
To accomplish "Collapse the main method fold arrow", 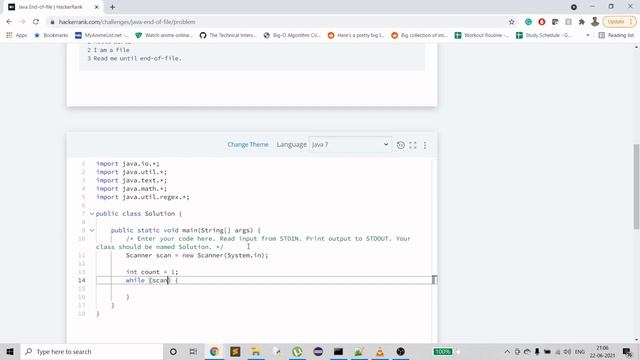I will [92, 230].
